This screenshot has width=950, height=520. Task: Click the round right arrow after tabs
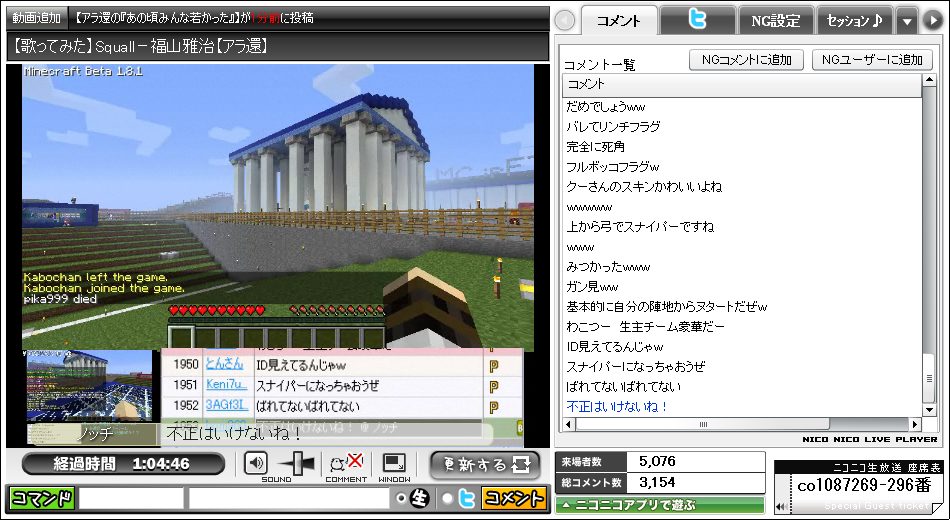932,21
